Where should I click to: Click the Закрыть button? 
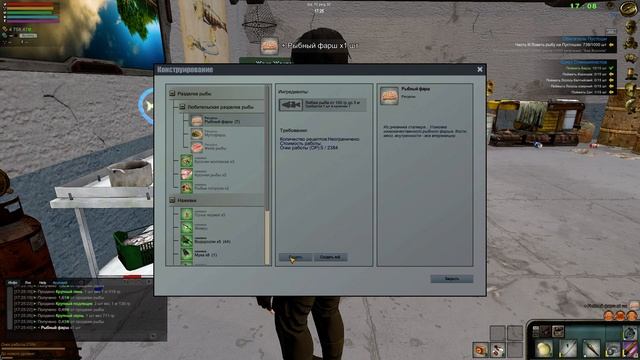click(452, 279)
